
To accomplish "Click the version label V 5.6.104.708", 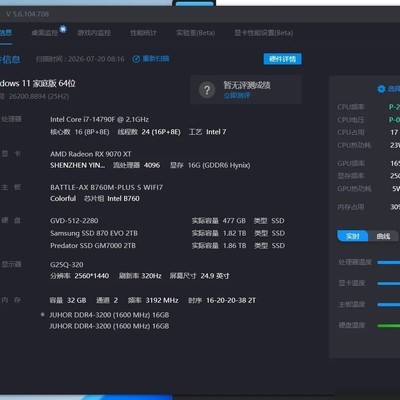I will tap(27, 14).
